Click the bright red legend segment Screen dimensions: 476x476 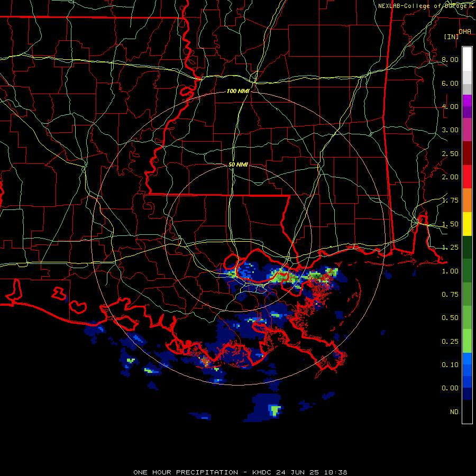[467, 177]
